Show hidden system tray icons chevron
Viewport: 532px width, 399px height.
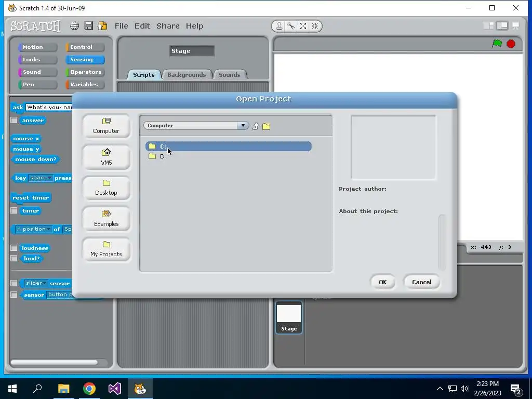[440, 389]
